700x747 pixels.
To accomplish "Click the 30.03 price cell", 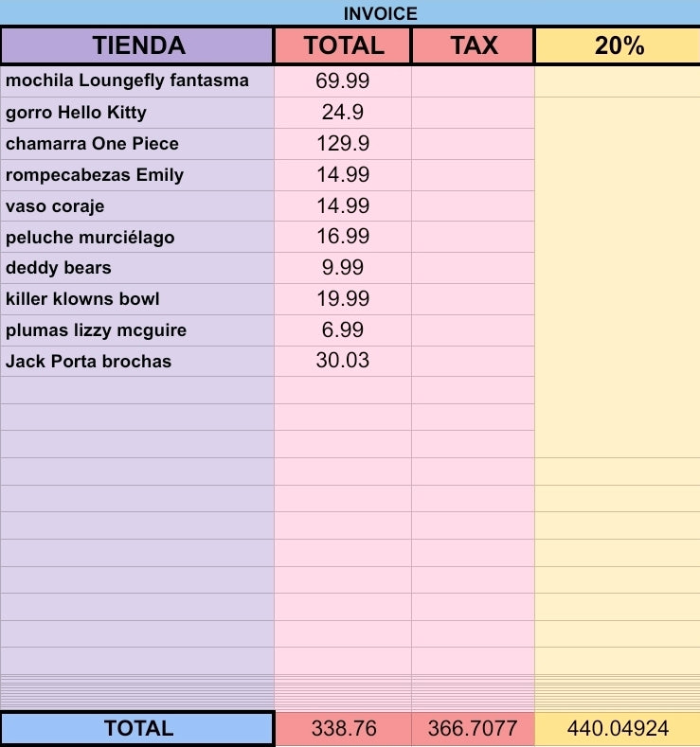I will point(343,361).
